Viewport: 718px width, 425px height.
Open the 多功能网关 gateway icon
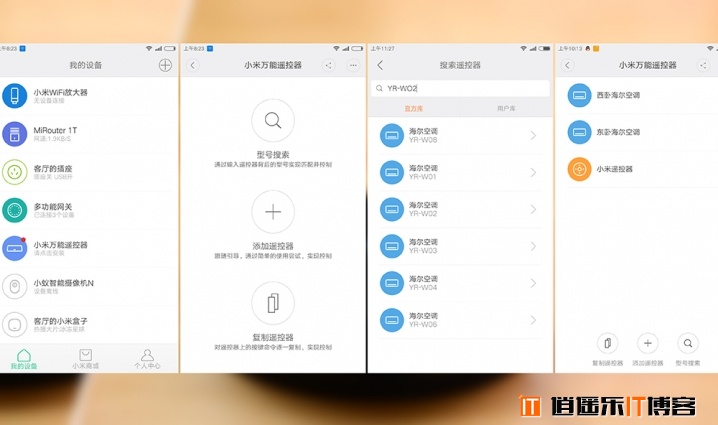15,210
